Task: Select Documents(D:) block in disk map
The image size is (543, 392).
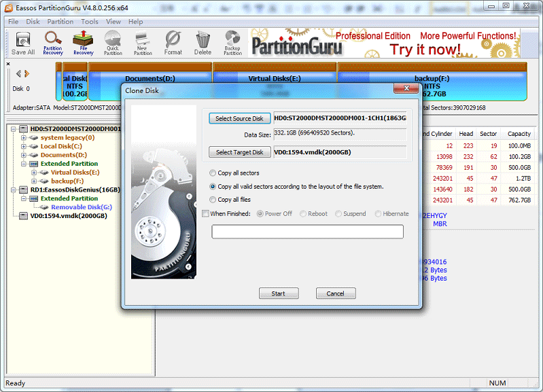Action: [x=150, y=82]
